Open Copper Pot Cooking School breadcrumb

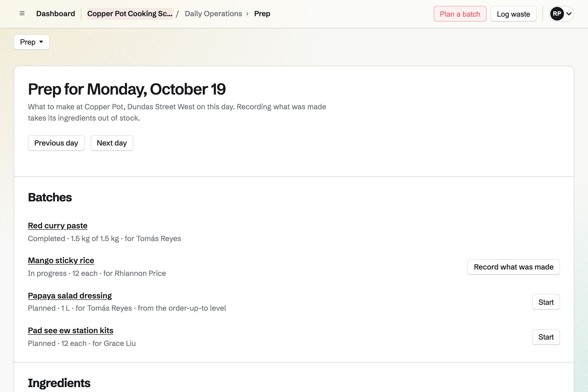[130, 13]
